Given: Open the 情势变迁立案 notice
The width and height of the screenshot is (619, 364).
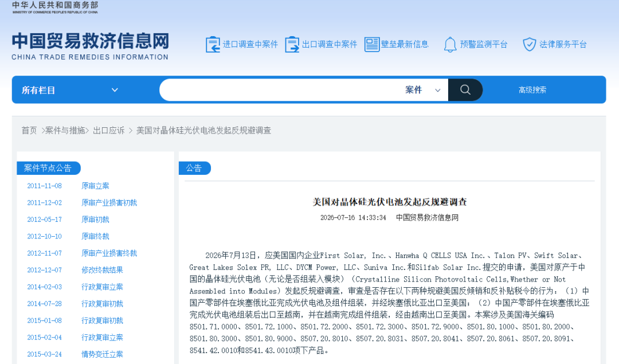Looking at the screenshot, I should pos(102,354).
